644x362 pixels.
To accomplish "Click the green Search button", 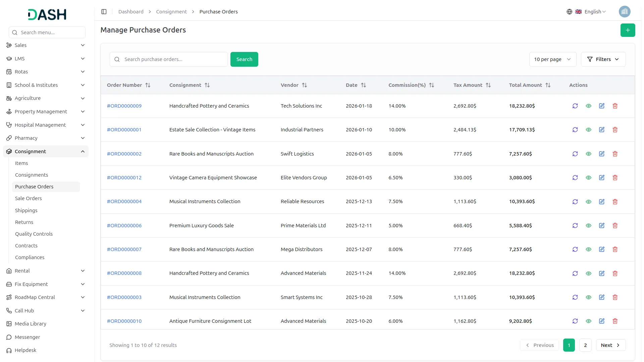I will click(x=244, y=59).
